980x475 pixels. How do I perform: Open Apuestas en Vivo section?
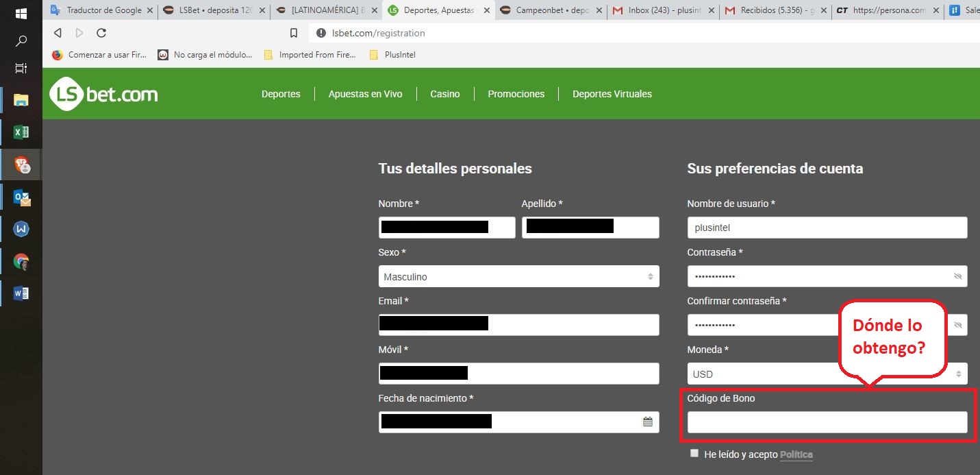[x=365, y=94]
